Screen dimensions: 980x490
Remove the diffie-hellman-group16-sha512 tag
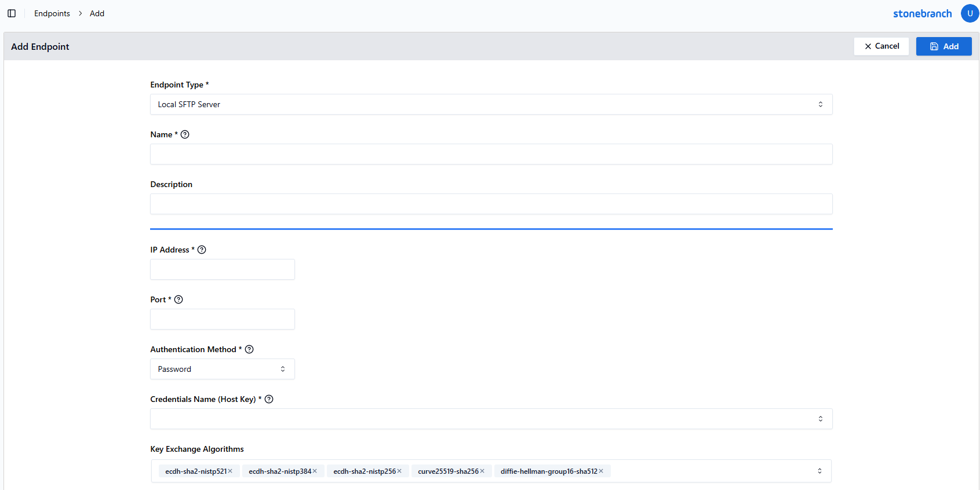click(601, 471)
